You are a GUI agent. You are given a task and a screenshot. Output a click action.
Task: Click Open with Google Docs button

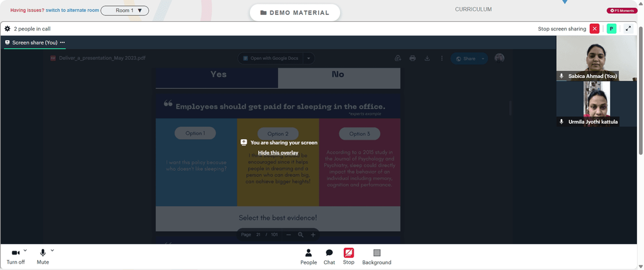[270, 59]
